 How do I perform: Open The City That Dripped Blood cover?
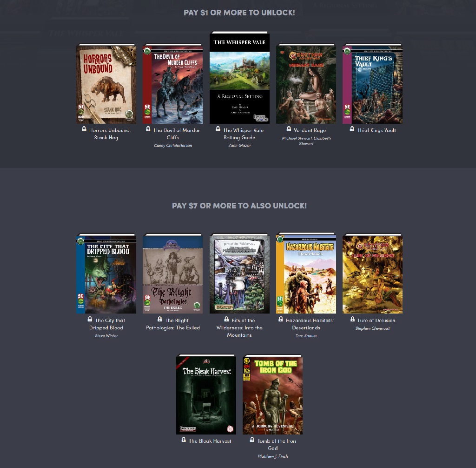point(106,274)
